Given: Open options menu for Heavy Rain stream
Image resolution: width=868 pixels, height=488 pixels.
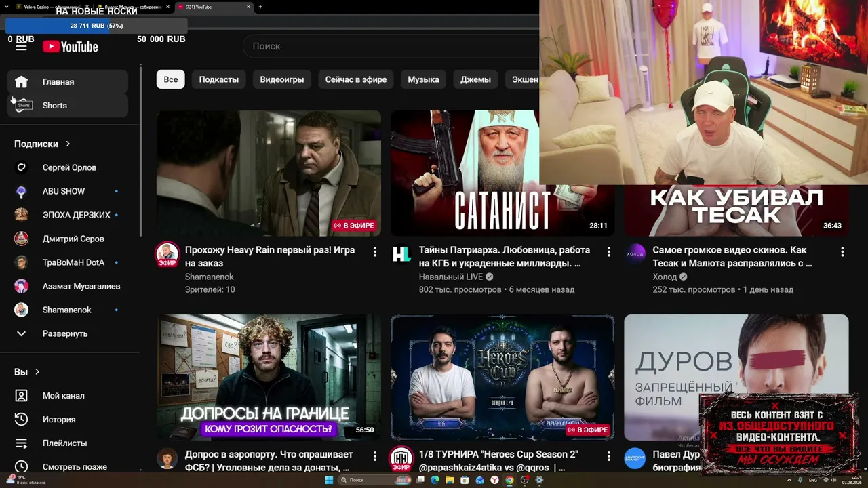Looking at the screenshot, I should pyautogui.click(x=374, y=251).
